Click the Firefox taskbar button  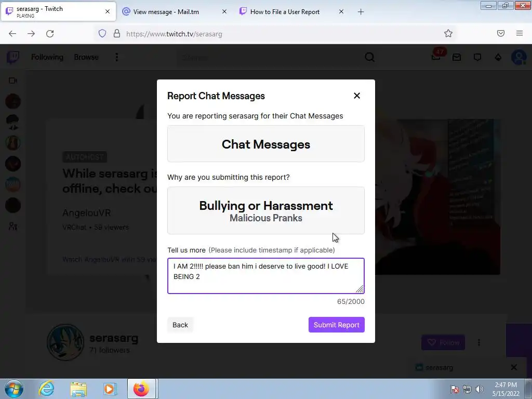pyautogui.click(x=141, y=389)
